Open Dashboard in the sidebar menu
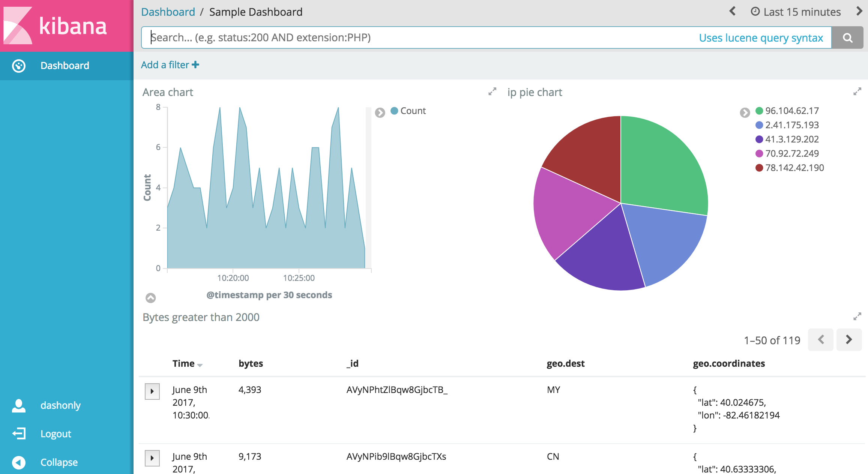This screenshot has width=868, height=474. [65, 66]
